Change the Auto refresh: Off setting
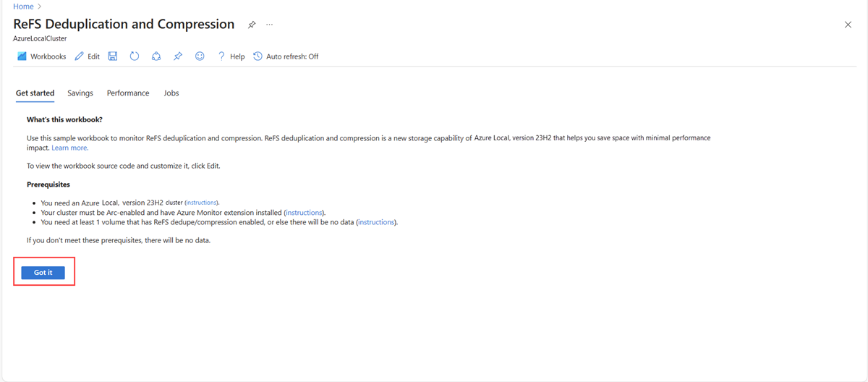Viewport: 868px width, 382px height. [286, 56]
